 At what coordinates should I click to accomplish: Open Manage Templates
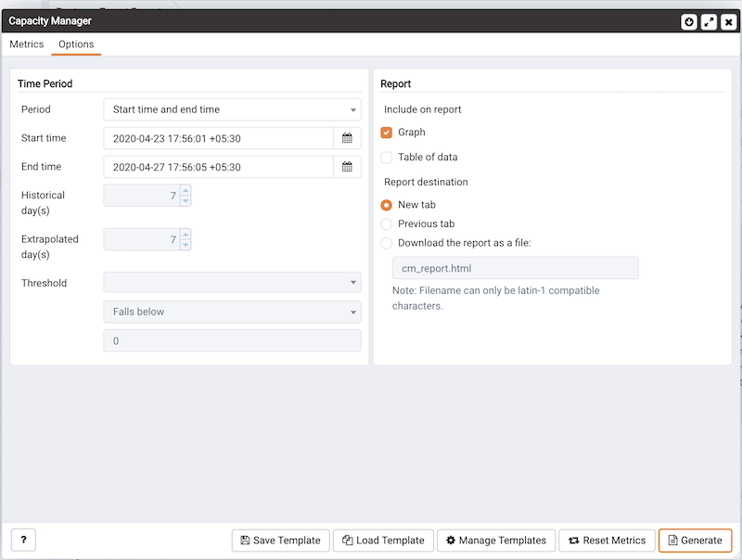click(496, 541)
